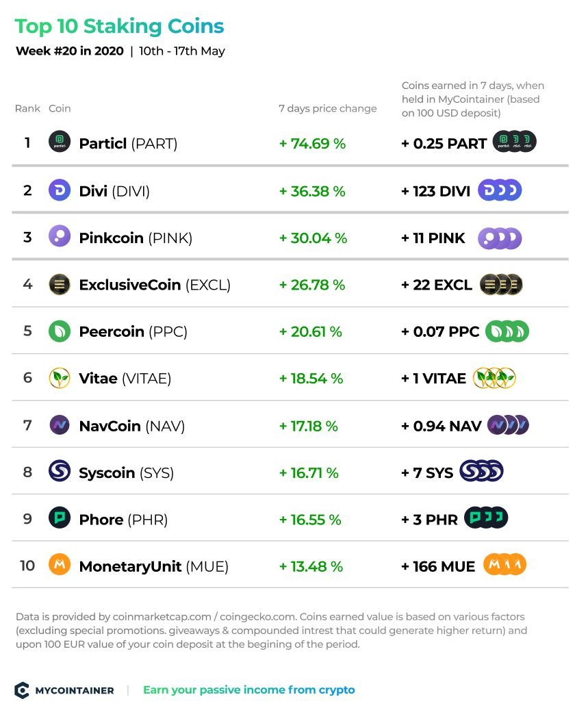Select the Syscoin logo icon
Screen dimensions: 588x723
pos(60,471)
